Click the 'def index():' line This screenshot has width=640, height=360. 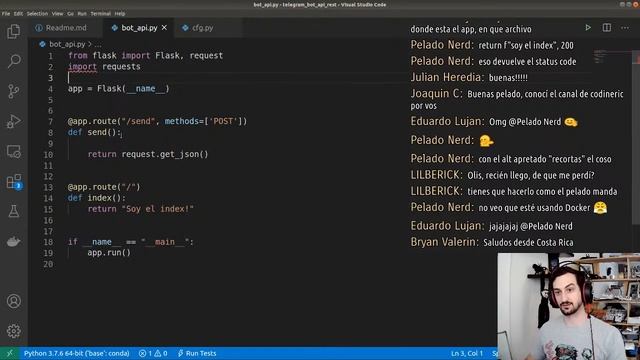97,198
